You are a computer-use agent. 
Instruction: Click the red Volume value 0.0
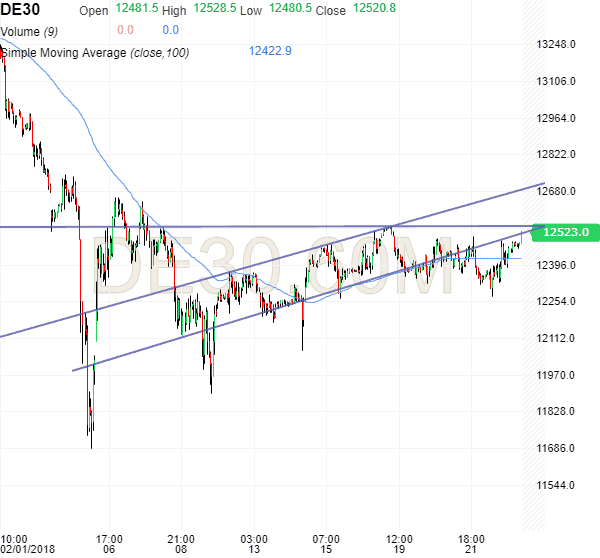(125, 30)
